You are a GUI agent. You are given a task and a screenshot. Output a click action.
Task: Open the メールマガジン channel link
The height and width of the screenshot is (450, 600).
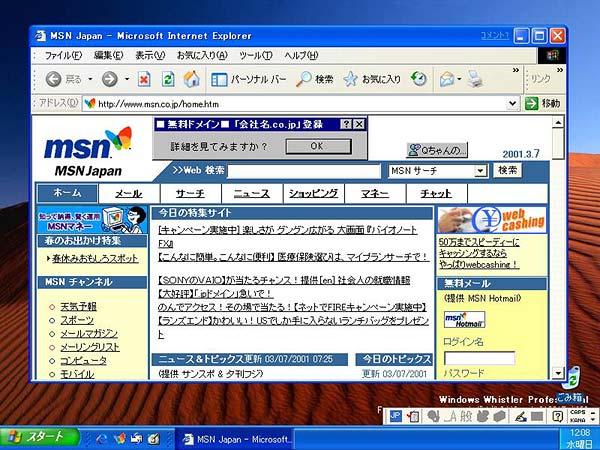89,334
